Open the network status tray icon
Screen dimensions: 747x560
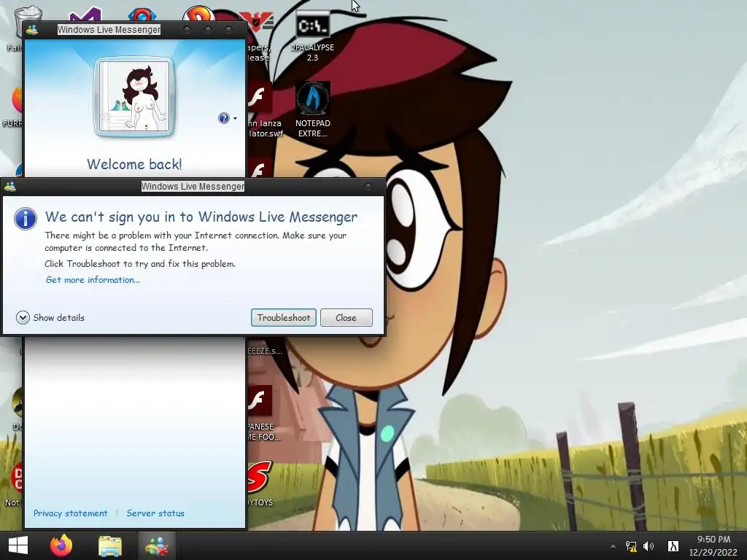(631, 546)
